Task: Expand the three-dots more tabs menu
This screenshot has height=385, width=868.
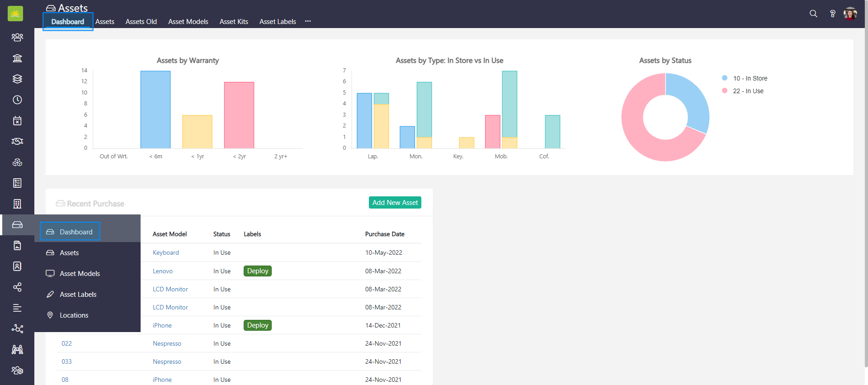Action: click(x=308, y=21)
